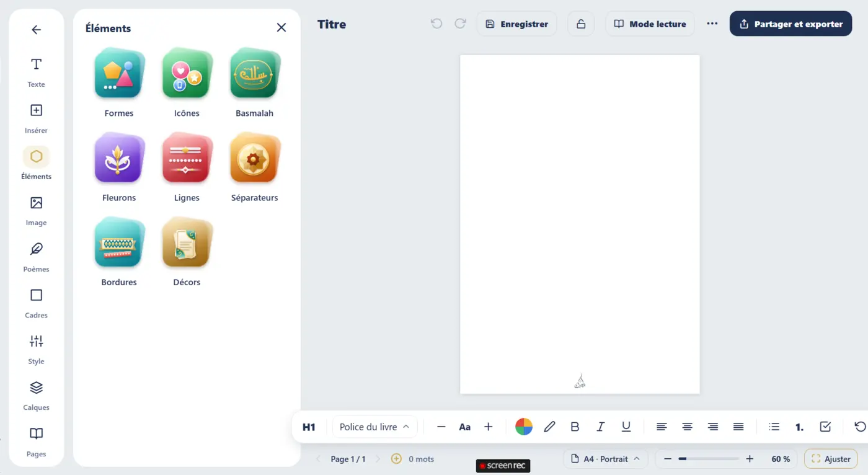Open the Image panel
The image size is (868, 475).
(36, 210)
